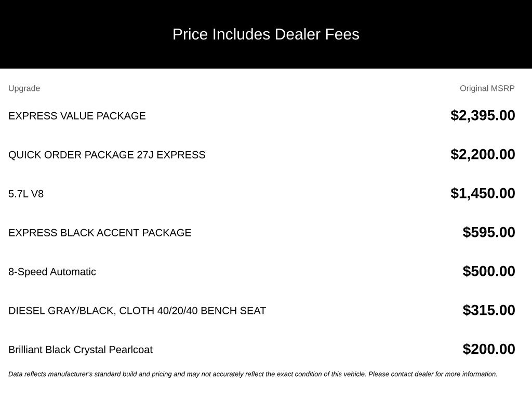The width and height of the screenshot is (532, 399).
Task: Click the manufacturer's data disclaimer text
Action: (253, 374)
